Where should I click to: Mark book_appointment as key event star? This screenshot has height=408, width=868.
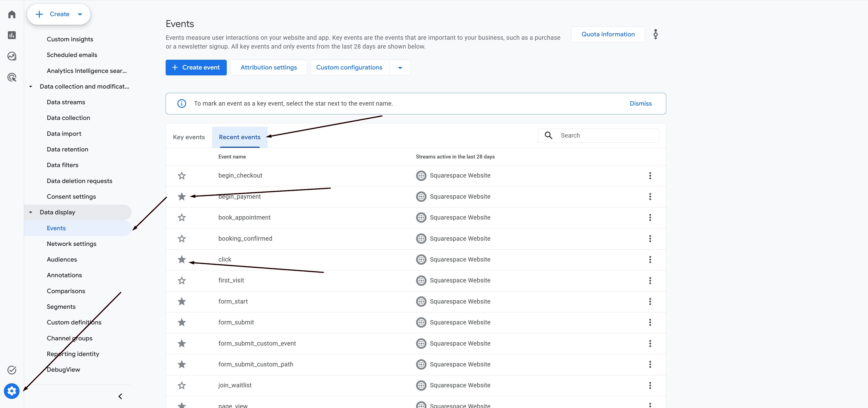click(x=182, y=218)
